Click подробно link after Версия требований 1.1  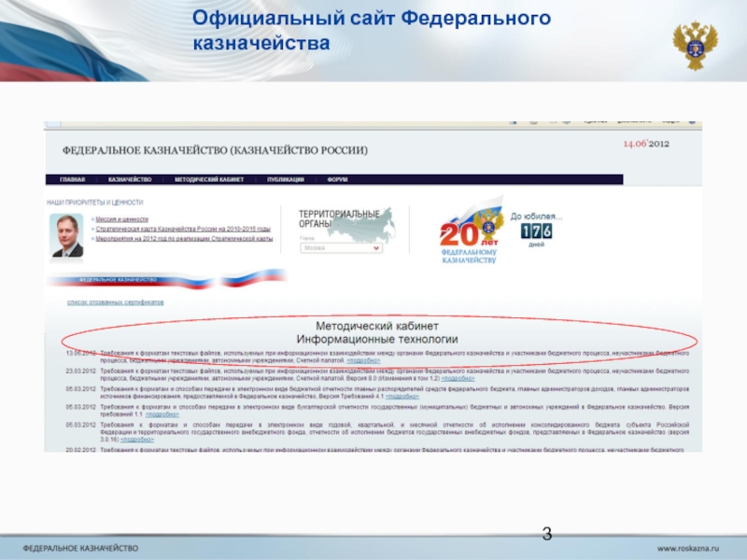pyautogui.click(x=162, y=414)
